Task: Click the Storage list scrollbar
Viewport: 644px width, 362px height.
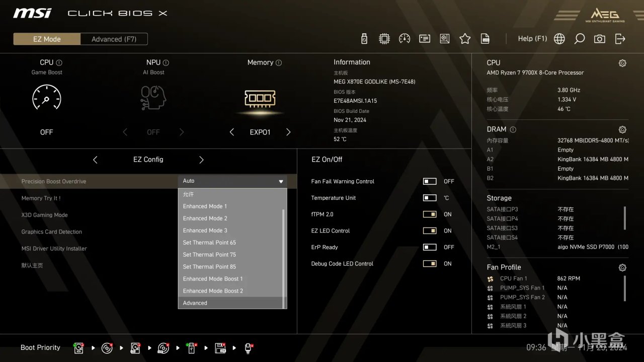Action: coord(625,218)
